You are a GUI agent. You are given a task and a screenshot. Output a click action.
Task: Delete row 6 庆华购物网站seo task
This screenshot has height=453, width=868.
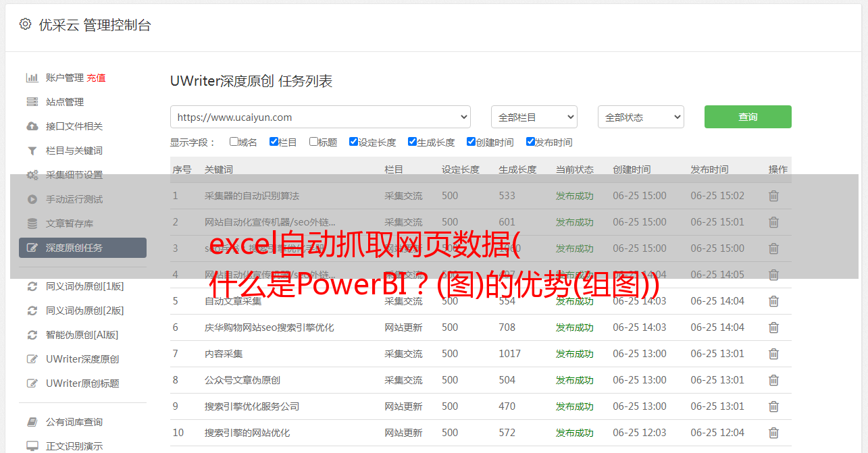coord(774,327)
